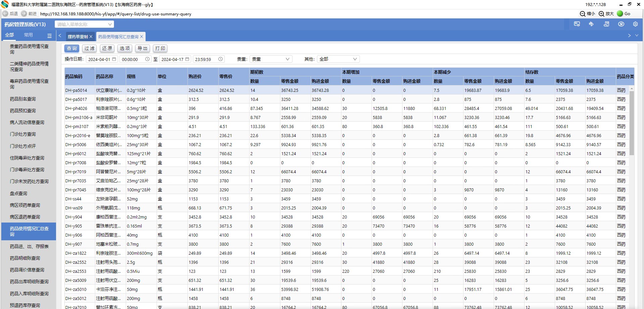Expand the 其他 dropdown set to 全部

[338, 59]
